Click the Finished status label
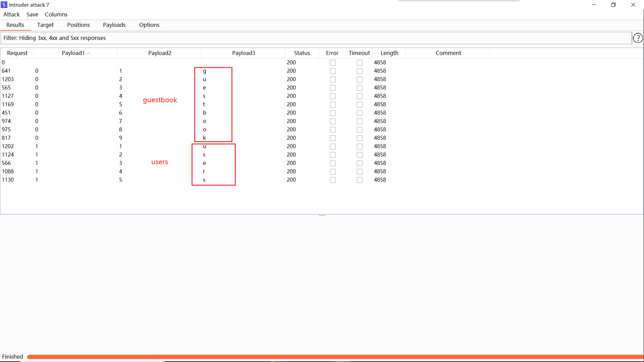The width and height of the screenshot is (644, 362). coord(13,357)
